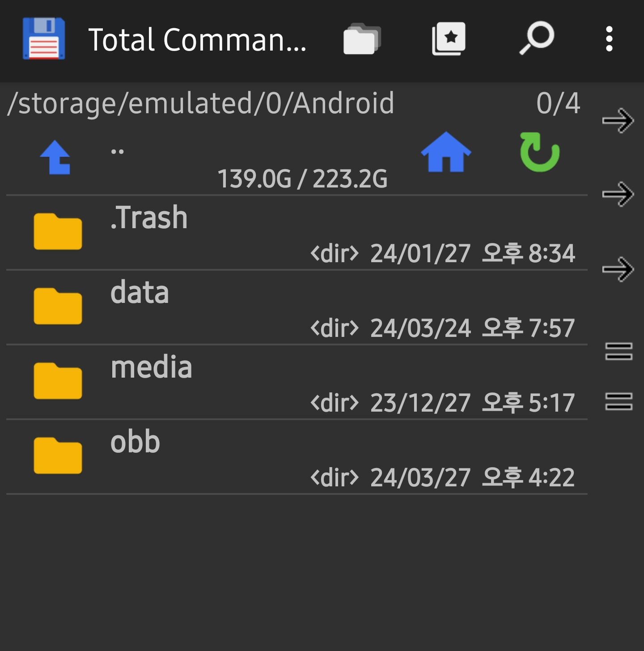Go up using the blue up-arrow icon
This screenshot has width=644, height=651.
coord(55,157)
